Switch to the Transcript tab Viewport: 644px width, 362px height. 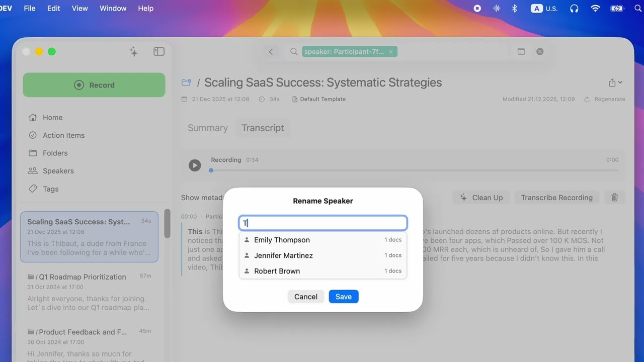pos(263,128)
